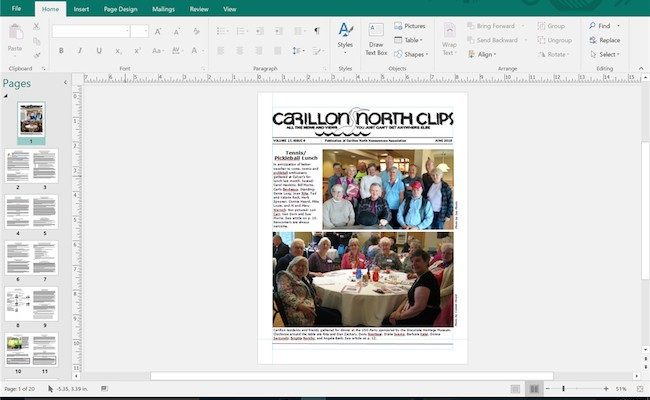
Task: Switch to the View tab
Action: tap(230, 9)
